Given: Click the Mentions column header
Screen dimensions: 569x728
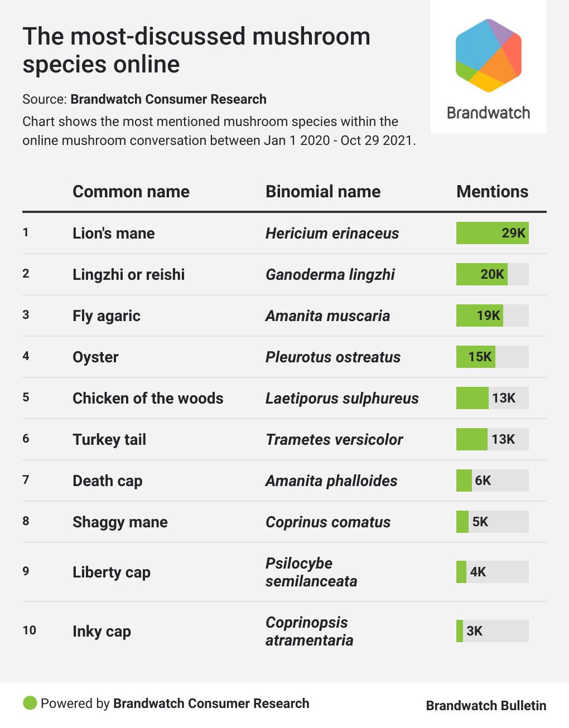Looking at the screenshot, I should coord(492,192).
